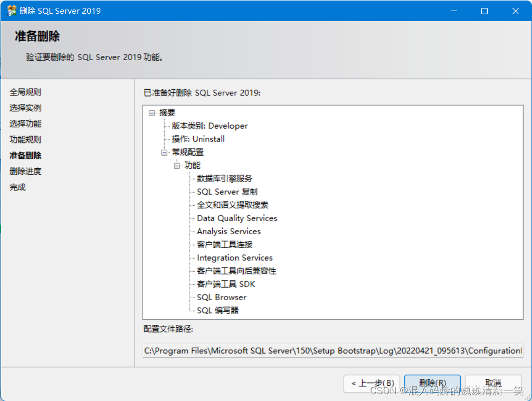
Task: Select the 完成 step in sidebar
Action: pos(17,187)
